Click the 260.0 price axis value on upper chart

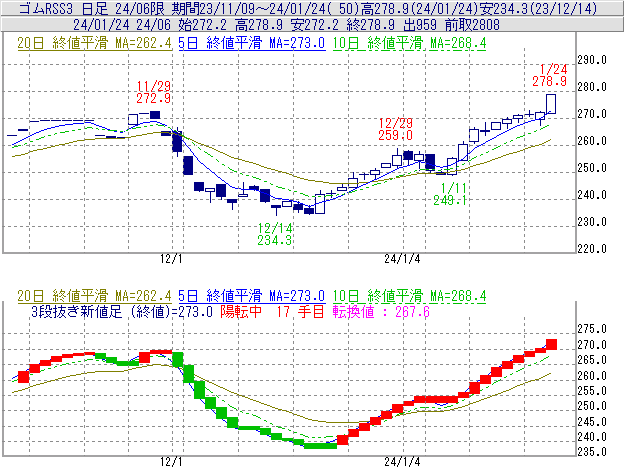pyautogui.click(x=592, y=141)
